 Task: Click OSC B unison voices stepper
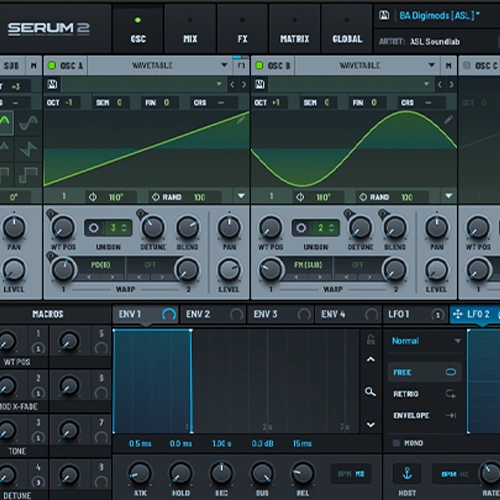[x=325, y=228]
